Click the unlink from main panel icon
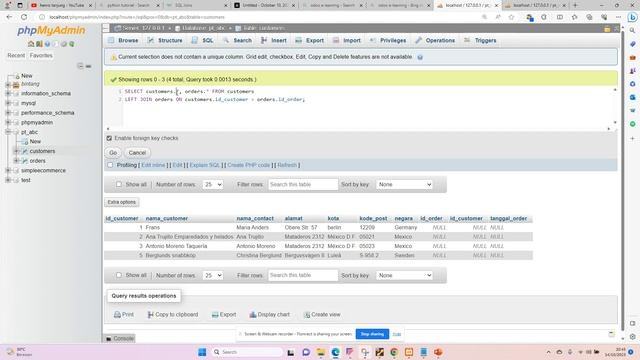 89,66
